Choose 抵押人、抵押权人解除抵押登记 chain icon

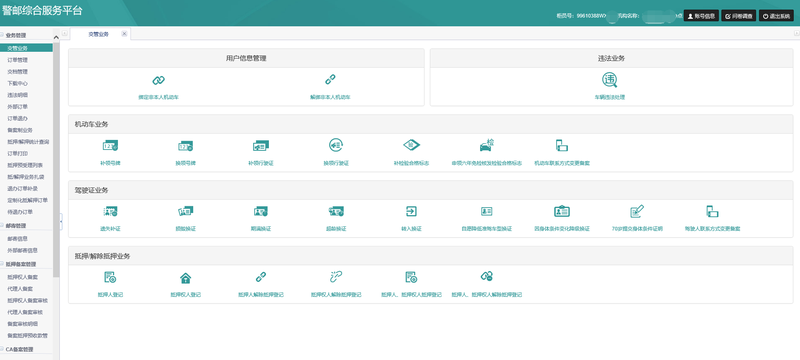click(487, 277)
